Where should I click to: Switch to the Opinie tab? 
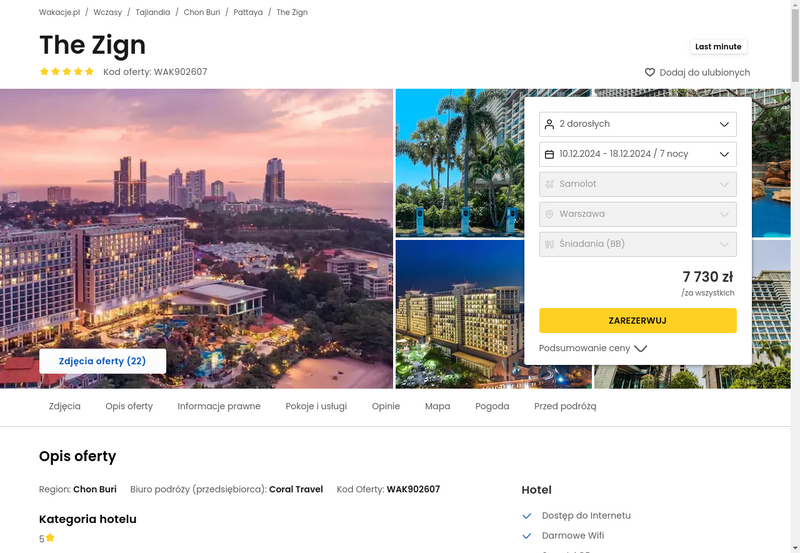[x=386, y=407]
